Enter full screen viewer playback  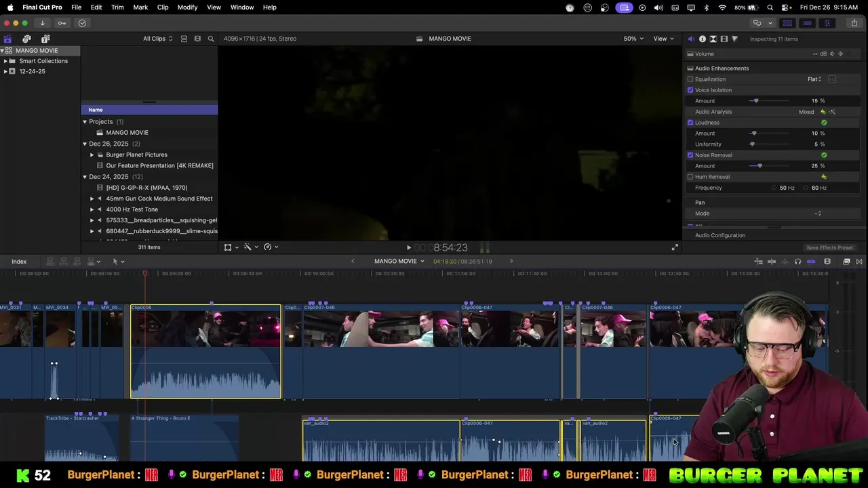tap(675, 247)
